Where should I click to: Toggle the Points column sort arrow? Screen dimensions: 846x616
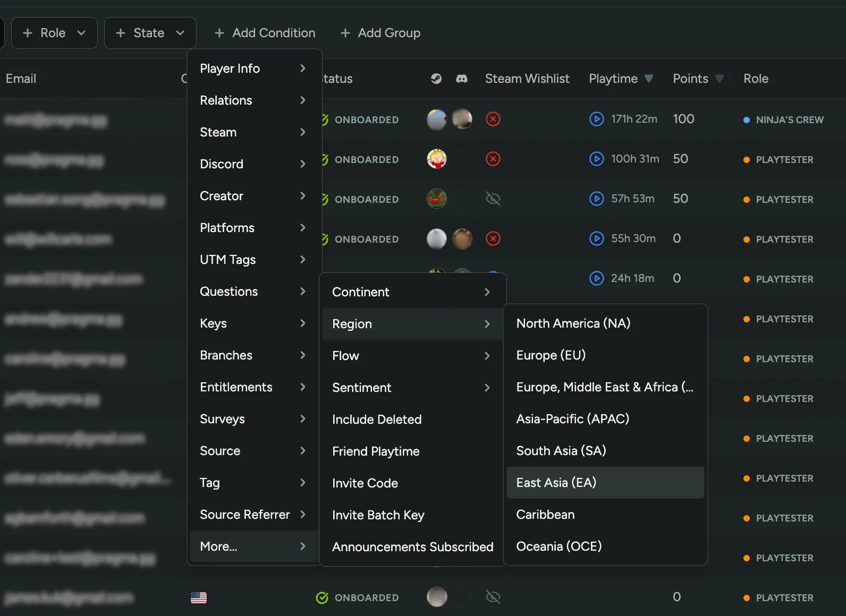tap(720, 79)
